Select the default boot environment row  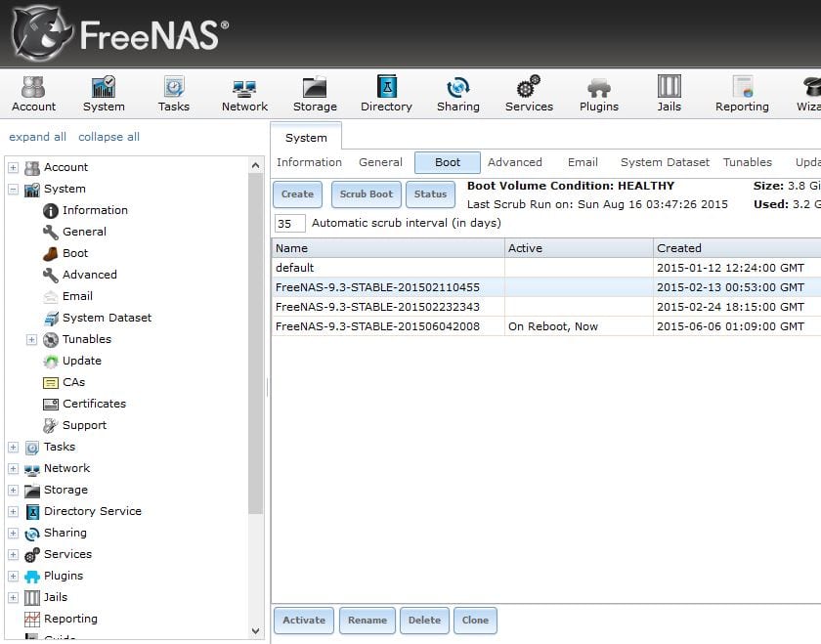click(546, 268)
